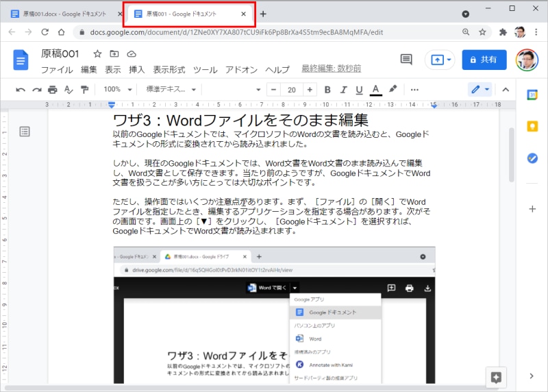Open the 標準テキス paragraph style dropdown
The width and height of the screenshot is (548, 392).
(171, 90)
